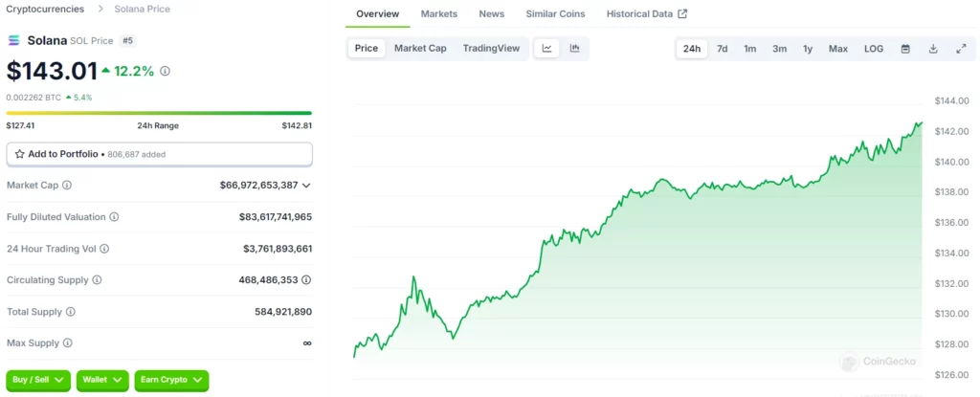Click the Add to Portfolio button
The image size is (980, 397).
pos(160,154)
